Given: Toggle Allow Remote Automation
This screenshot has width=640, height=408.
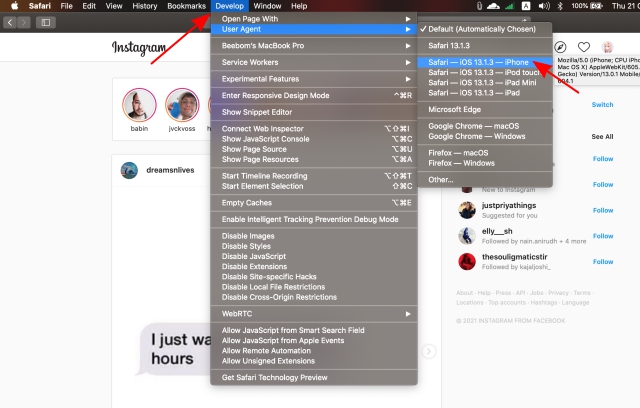Looking at the screenshot, I should click(313, 350).
